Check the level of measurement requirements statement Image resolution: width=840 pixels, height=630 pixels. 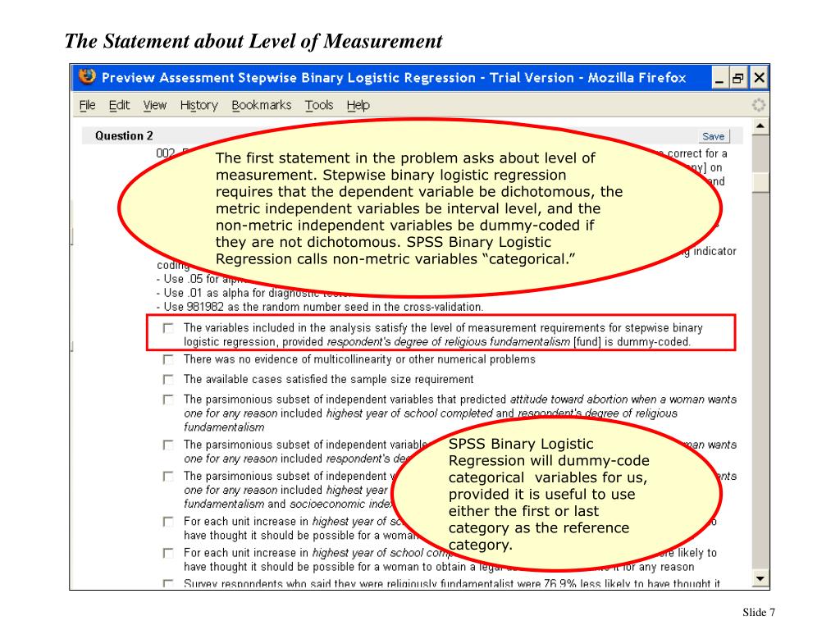(x=168, y=328)
